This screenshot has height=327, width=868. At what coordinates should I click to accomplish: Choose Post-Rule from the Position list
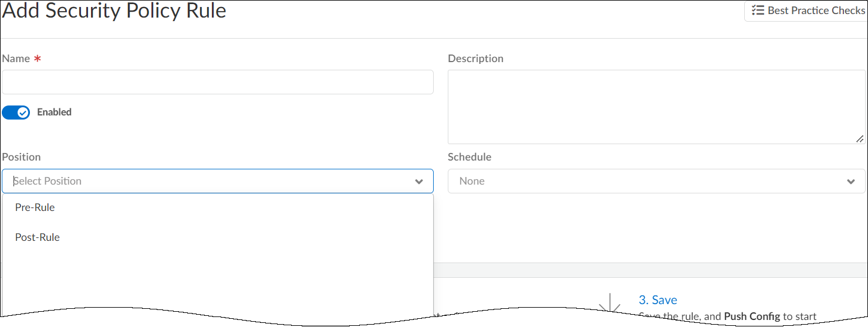click(x=38, y=237)
